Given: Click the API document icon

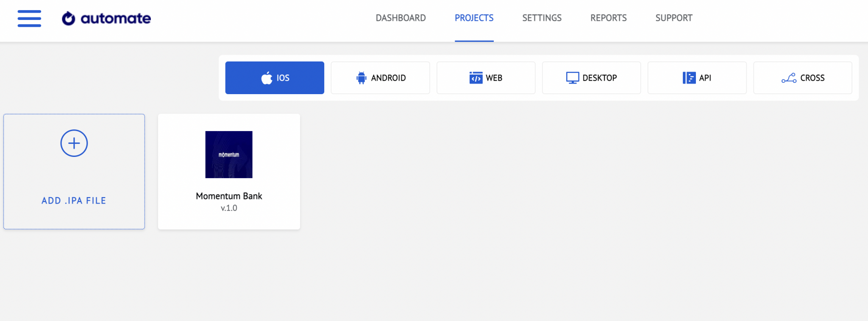Looking at the screenshot, I should pyautogui.click(x=689, y=78).
